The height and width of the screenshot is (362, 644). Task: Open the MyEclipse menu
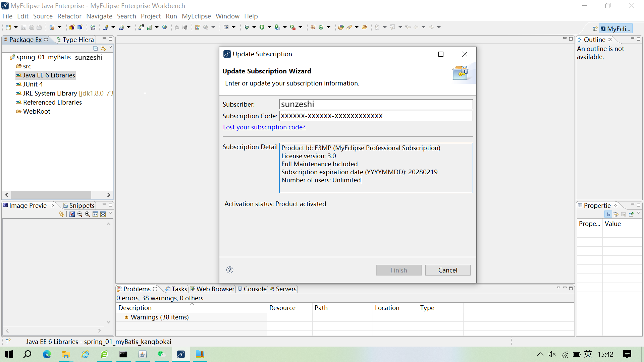point(196,16)
